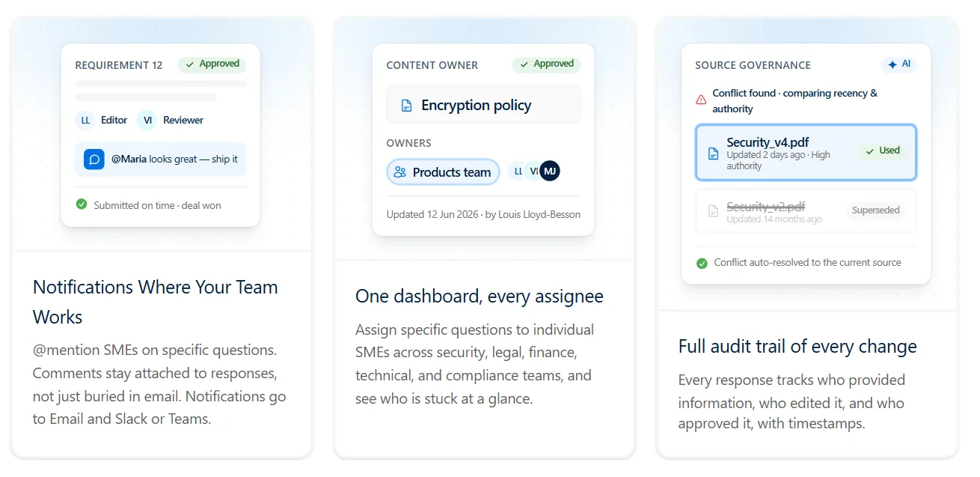This screenshot has height=477, width=980.
Task: Click the CONTENT OWNER heading
Action: 432,65
